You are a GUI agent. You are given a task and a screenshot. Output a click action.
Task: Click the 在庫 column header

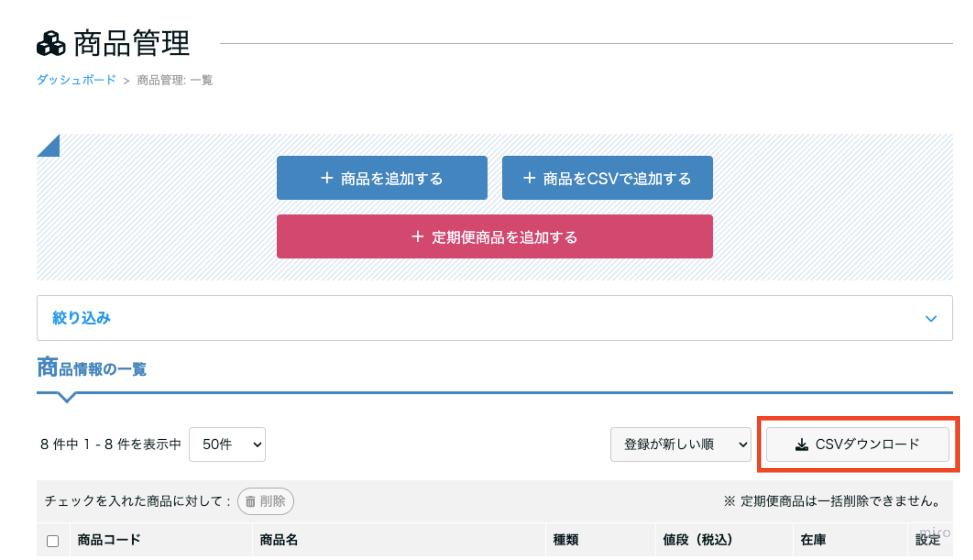tap(813, 540)
